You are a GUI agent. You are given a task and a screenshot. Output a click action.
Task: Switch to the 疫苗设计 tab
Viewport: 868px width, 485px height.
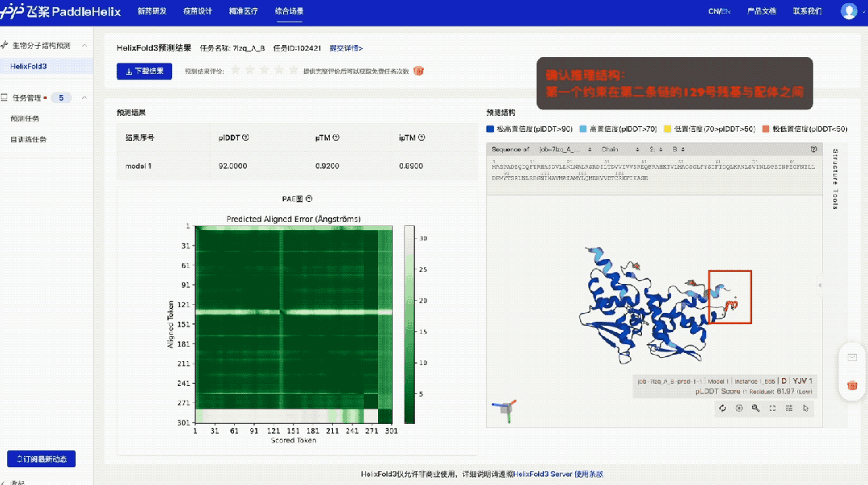198,12
